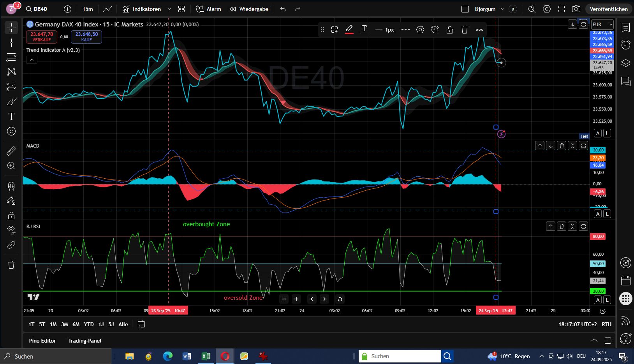Toggle magnet snapping mode

click(x=11, y=186)
